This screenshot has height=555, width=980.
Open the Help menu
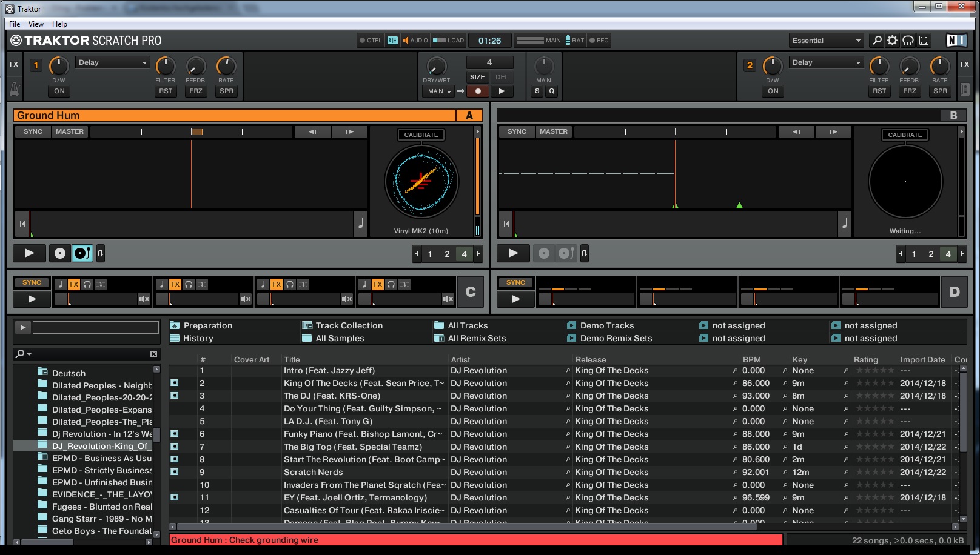click(x=59, y=24)
